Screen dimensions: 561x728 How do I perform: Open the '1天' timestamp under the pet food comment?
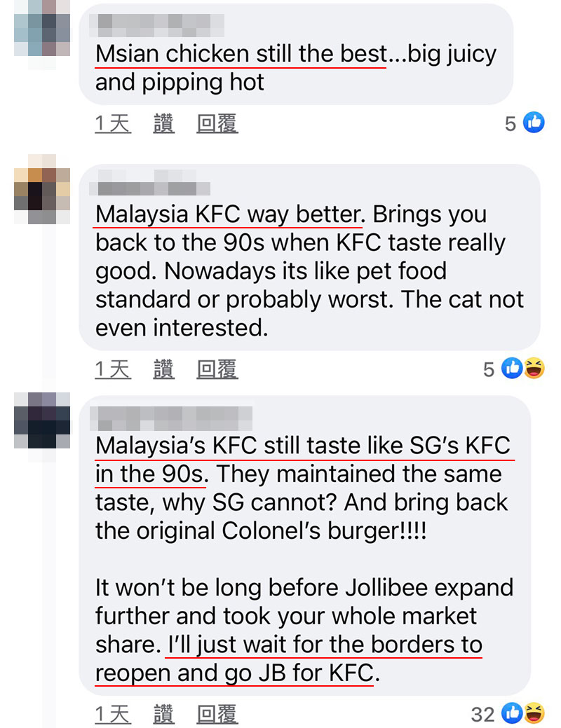point(113,369)
